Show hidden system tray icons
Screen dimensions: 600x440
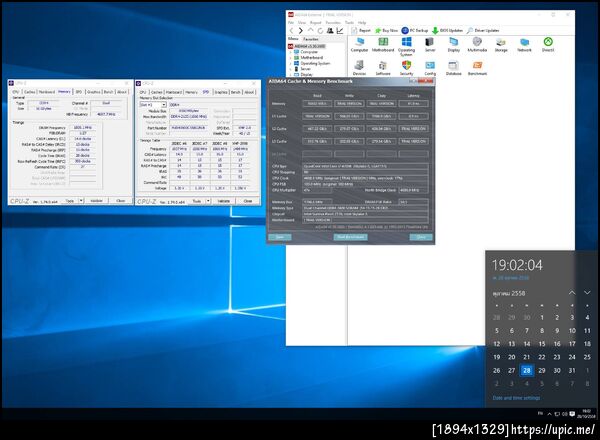549,414
